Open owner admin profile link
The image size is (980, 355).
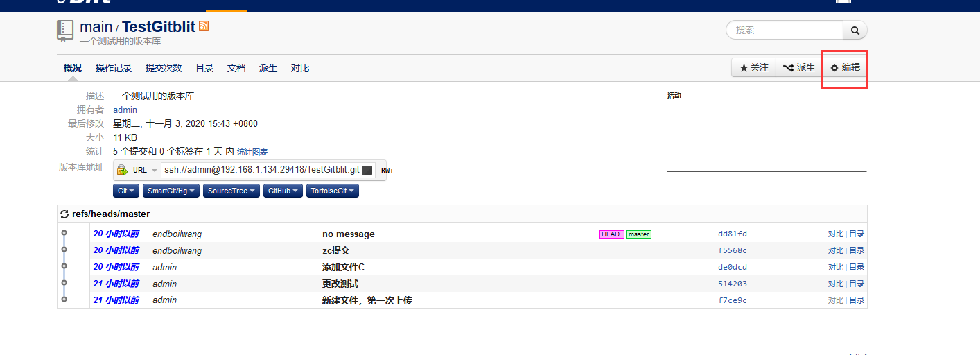pyautogui.click(x=125, y=110)
